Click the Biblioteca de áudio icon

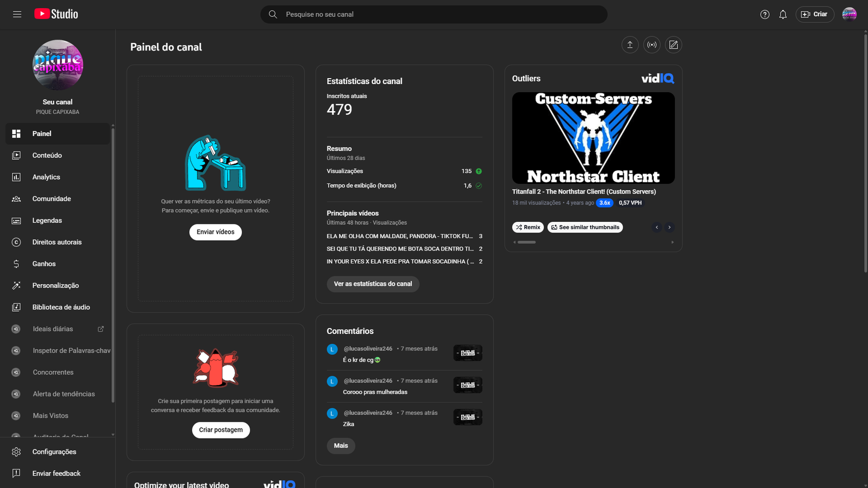(16, 307)
